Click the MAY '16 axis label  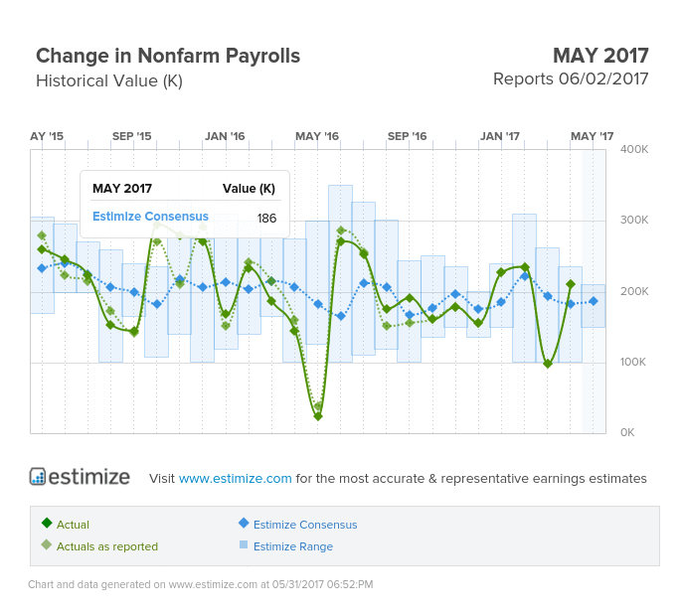click(x=317, y=136)
